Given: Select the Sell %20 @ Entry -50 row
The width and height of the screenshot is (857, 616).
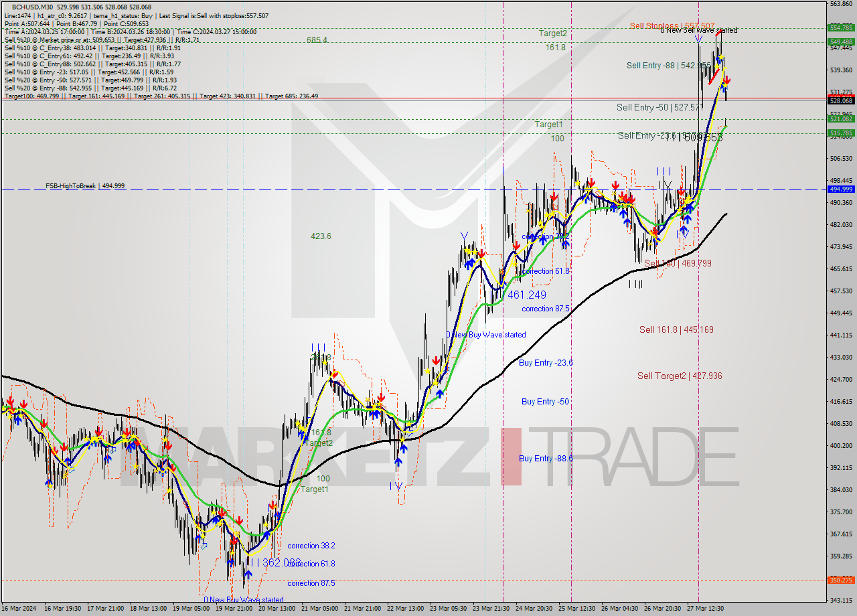Looking at the screenshot, I should (x=91, y=80).
